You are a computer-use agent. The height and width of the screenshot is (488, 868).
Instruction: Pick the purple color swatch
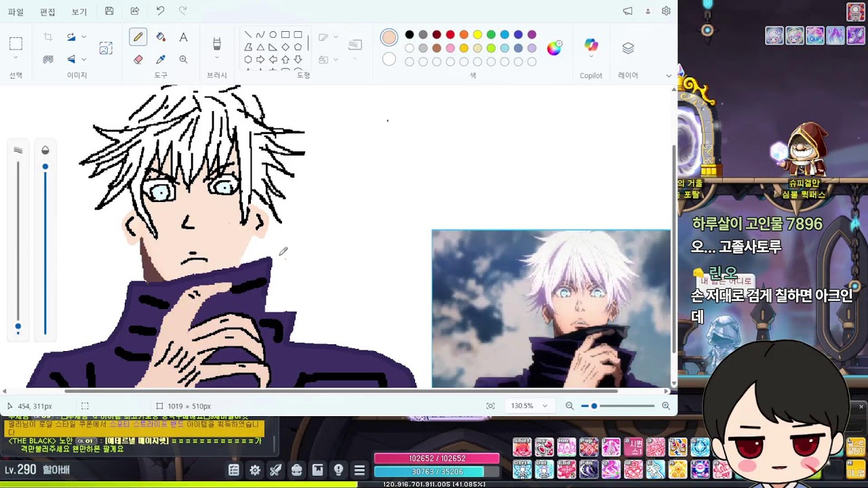point(532,35)
